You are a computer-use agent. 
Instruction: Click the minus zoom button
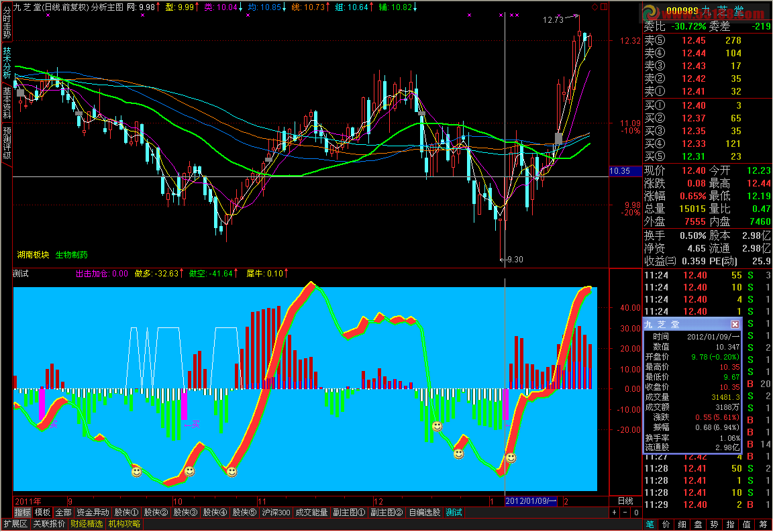(625, 513)
